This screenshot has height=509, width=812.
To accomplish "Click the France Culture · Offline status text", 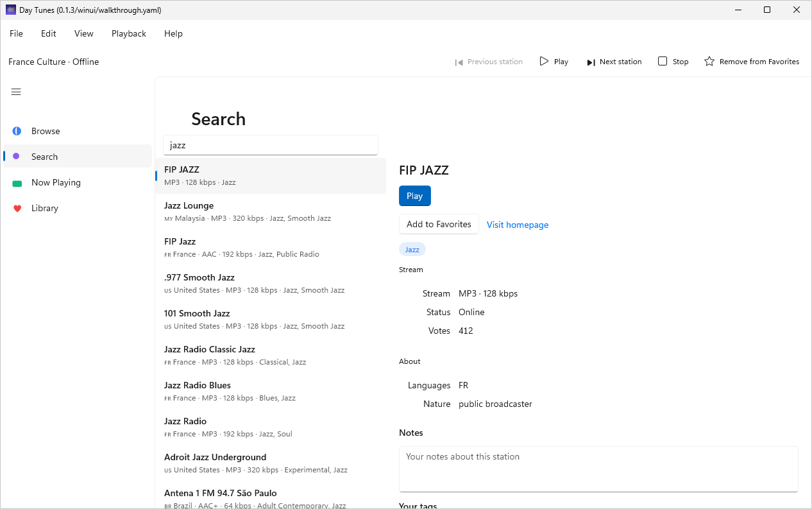I will click(54, 62).
